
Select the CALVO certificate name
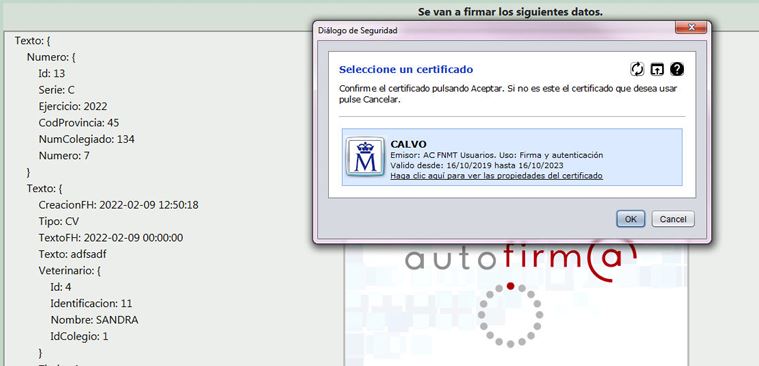coord(409,144)
